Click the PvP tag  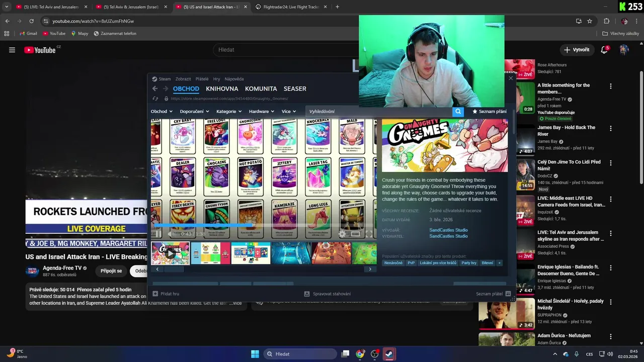[x=411, y=263]
